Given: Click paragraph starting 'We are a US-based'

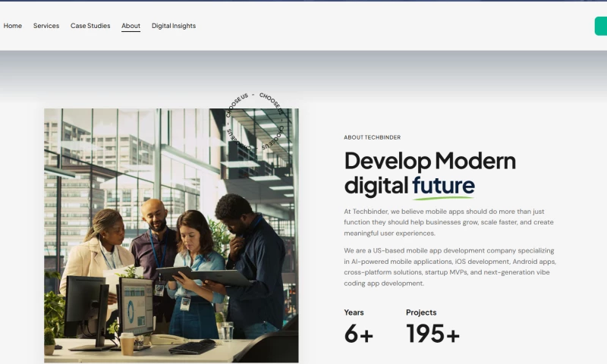Looking at the screenshot, I should 450,267.
